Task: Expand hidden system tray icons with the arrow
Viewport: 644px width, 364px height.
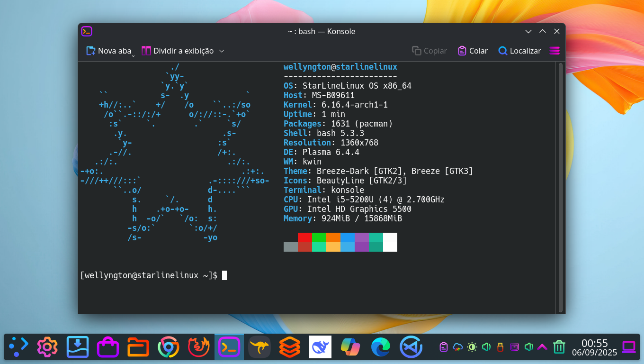Action: tap(542, 347)
